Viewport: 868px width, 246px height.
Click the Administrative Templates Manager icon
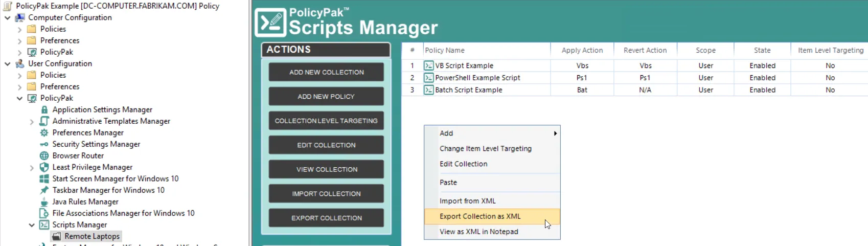pyautogui.click(x=44, y=121)
